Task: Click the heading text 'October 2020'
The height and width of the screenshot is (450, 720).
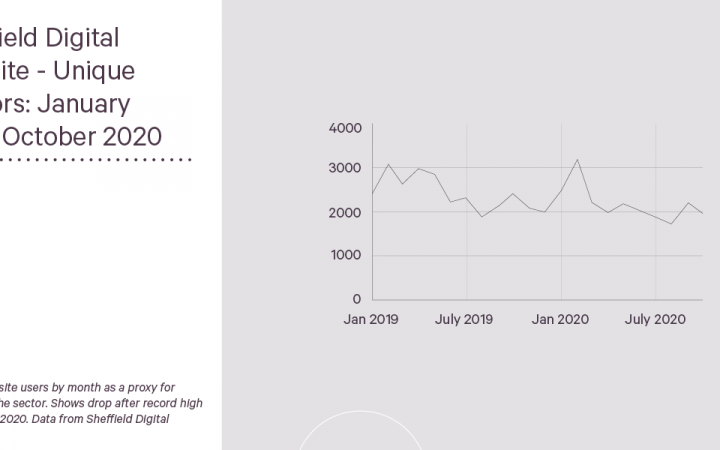Action: click(x=82, y=137)
